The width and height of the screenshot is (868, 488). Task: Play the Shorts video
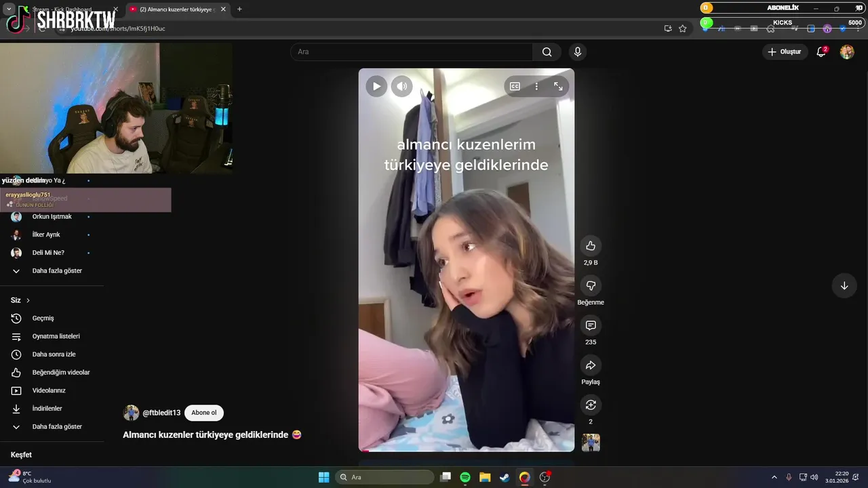coord(376,86)
